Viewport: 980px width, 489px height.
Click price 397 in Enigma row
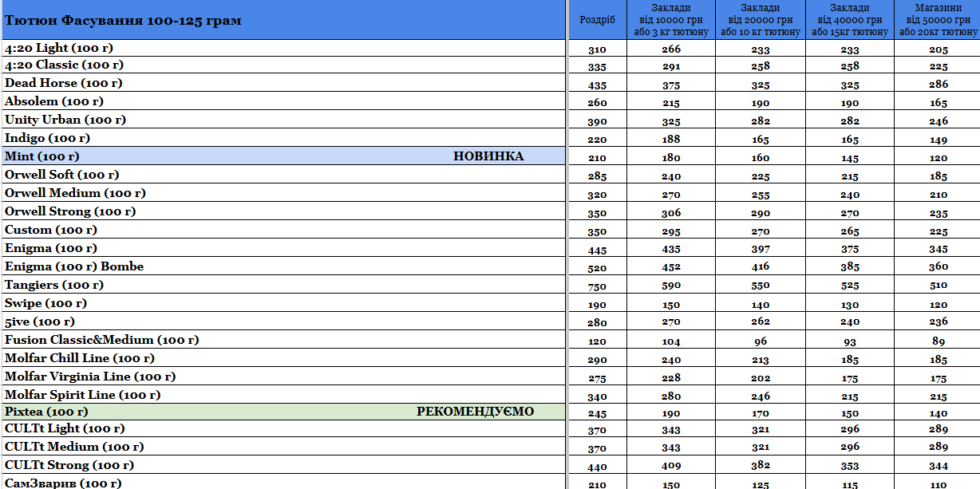(761, 250)
